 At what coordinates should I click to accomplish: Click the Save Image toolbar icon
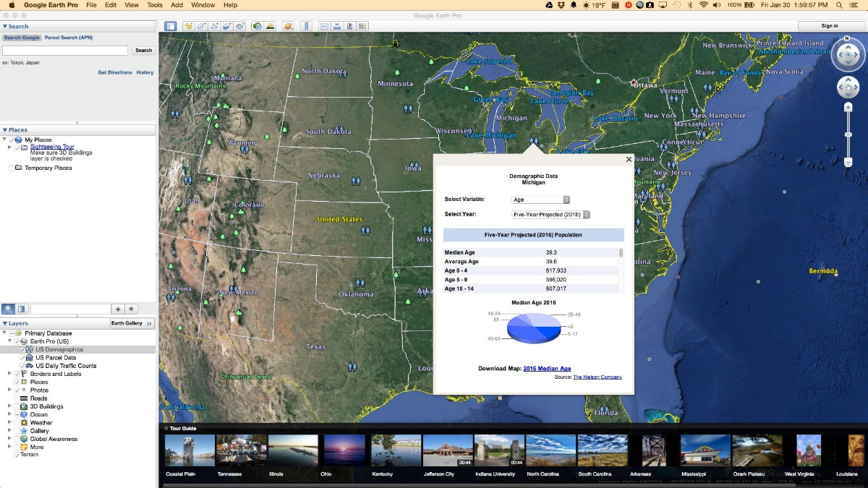tap(350, 26)
